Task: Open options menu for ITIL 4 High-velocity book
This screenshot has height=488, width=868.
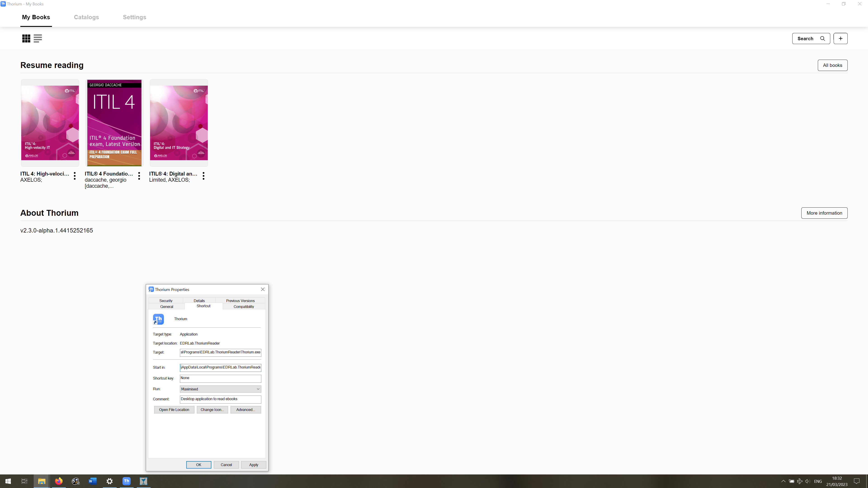Action: coord(74,176)
